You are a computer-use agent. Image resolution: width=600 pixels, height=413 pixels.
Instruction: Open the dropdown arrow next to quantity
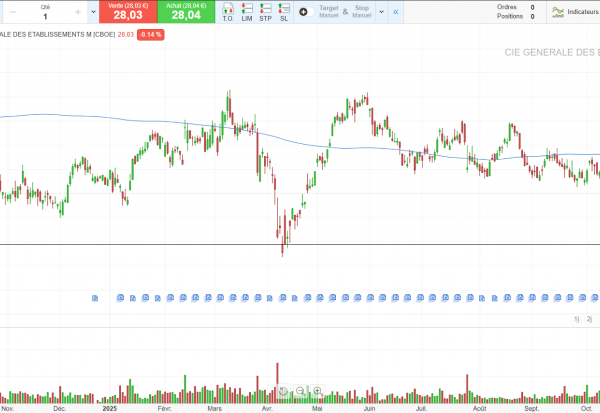point(93,12)
